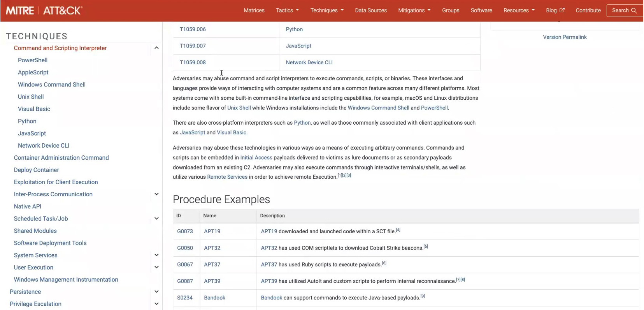Select Windows Command Shell in sidebar
Screen dimensions: 644x310
(52, 85)
